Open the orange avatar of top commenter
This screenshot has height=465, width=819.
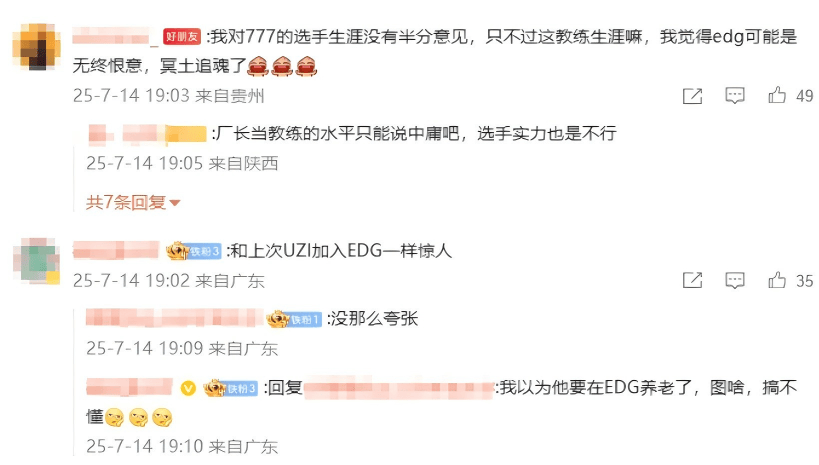36,47
